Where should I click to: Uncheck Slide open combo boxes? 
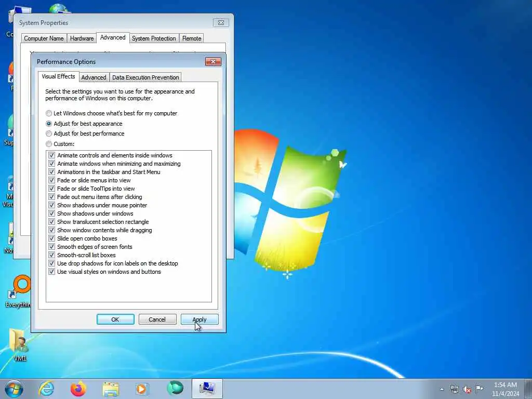(x=51, y=238)
